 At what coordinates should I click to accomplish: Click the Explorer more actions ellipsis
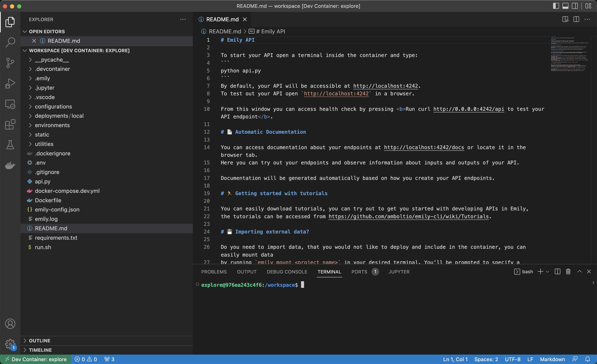click(183, 19)
